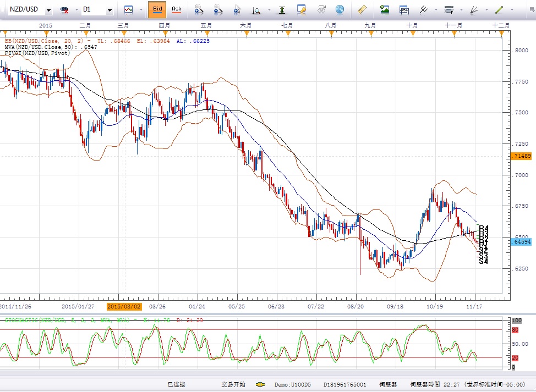The width and height of the screenshot is (536, 392).
Task: Click the add picture icon
Action: tap(385, 9)
